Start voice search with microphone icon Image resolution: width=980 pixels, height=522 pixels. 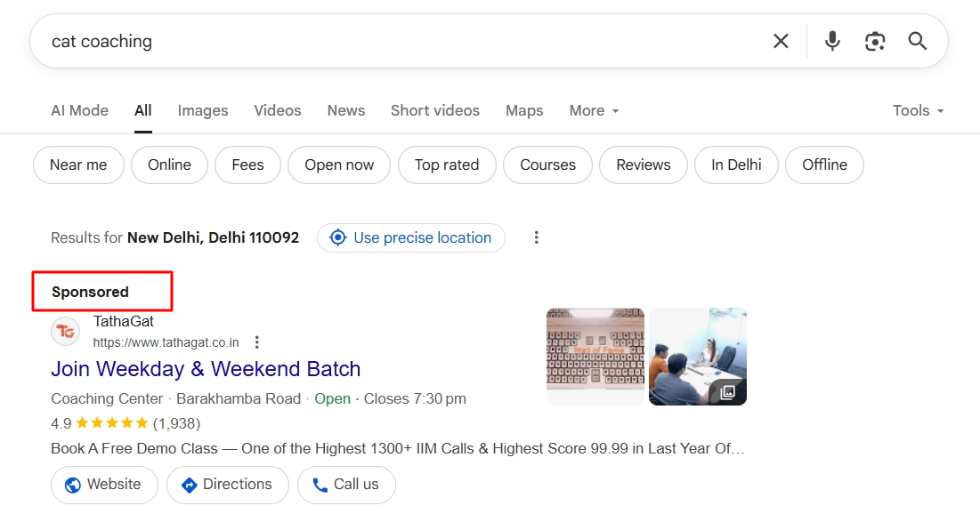(x=832, y=41)
